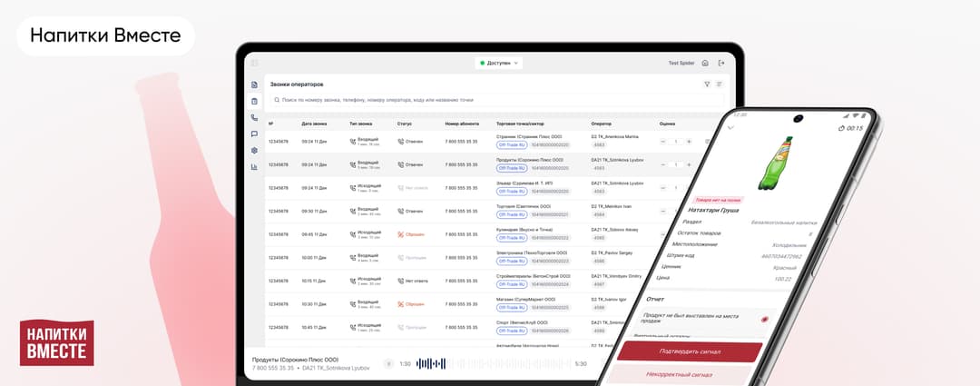
Task: Tap Подтвердить сигнал on the phone
Action: coord(689,351)
